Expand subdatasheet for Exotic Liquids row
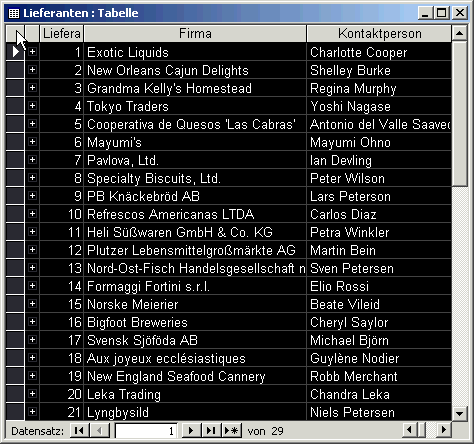474x444 pixels. [x=32, y=52]
